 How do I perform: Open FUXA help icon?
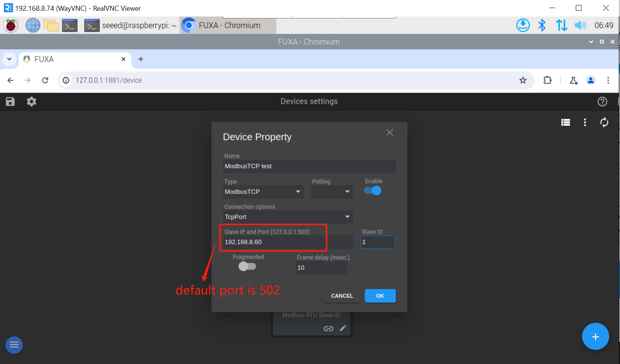click(x=602, y=101)
